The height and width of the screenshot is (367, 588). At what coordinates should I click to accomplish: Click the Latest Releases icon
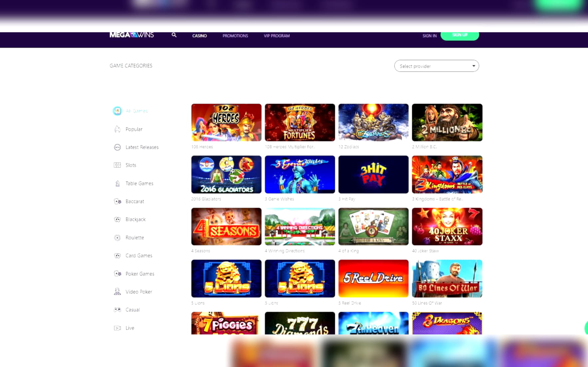[117, 147]
